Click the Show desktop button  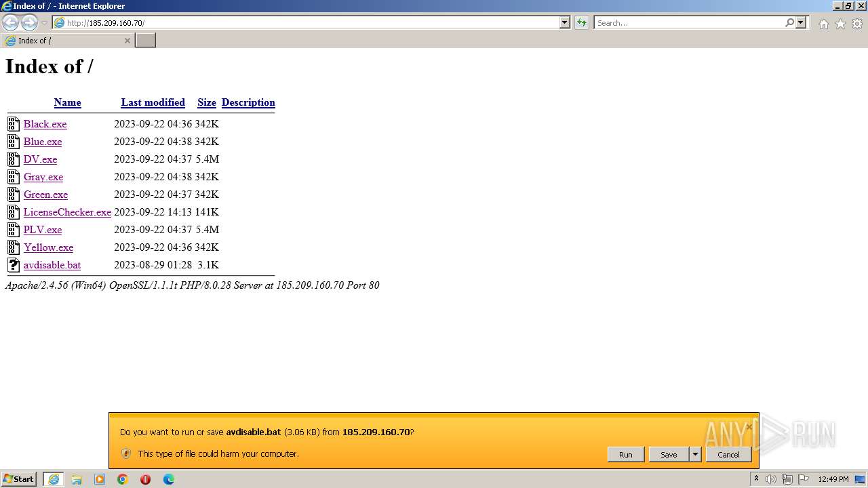pos(860,479)
